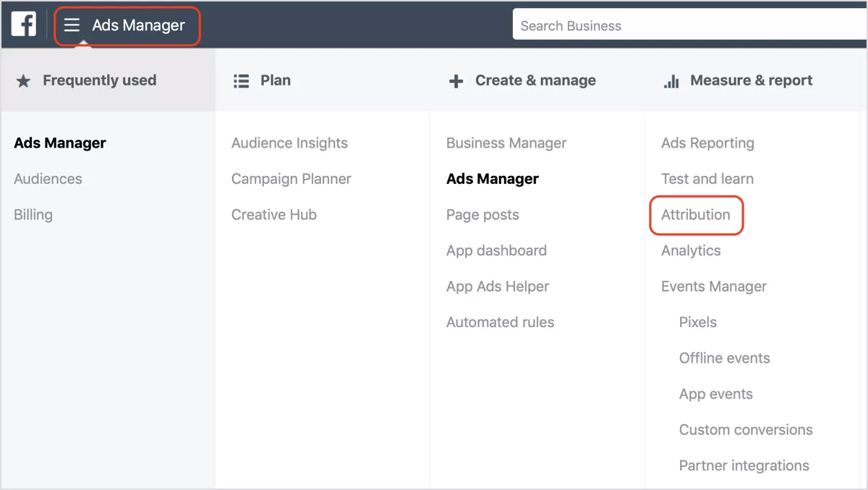This screenshot has height=490, width=868.
Task: Go to Custom conversions
Action: pos(746,430)
